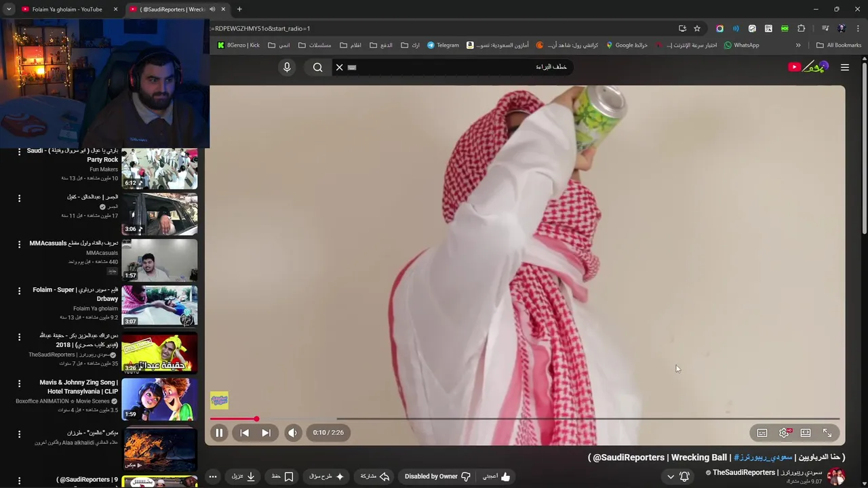Mute the video volume speaker icon
This screenshot has height=488, width=868.
[x=292, y=432]
